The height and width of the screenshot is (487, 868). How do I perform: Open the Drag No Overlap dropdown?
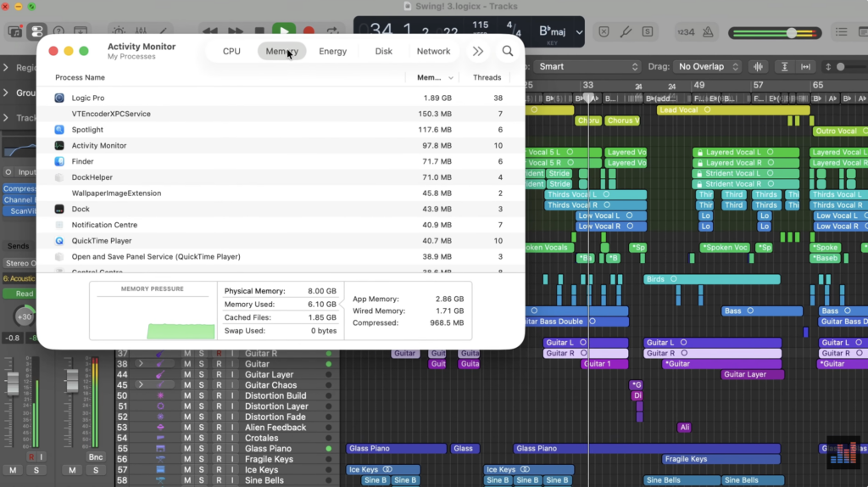tap(708, 66)
